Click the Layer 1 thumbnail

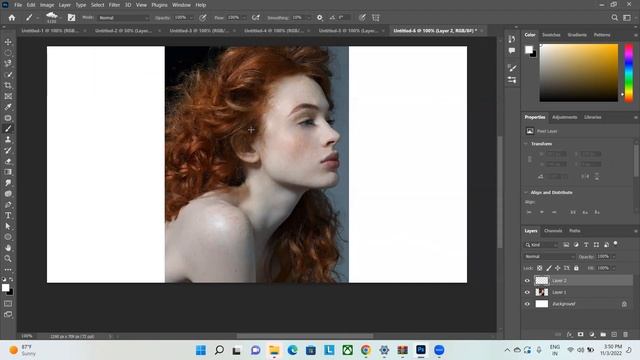tap(542, 292)
